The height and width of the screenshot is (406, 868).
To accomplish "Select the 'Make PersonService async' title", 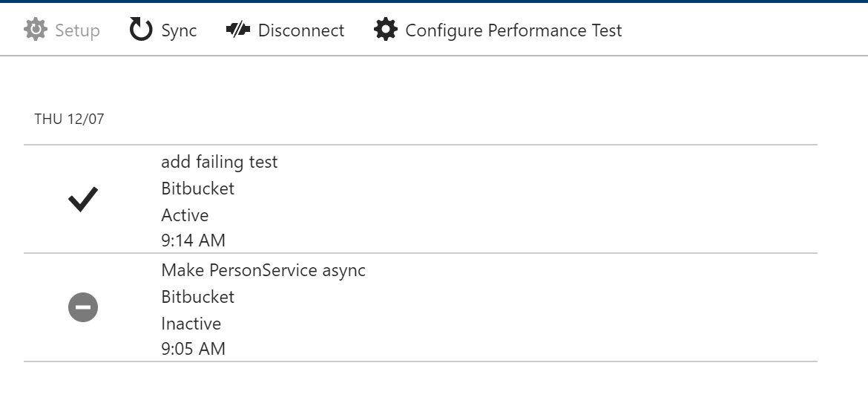I will coord(263,270).
